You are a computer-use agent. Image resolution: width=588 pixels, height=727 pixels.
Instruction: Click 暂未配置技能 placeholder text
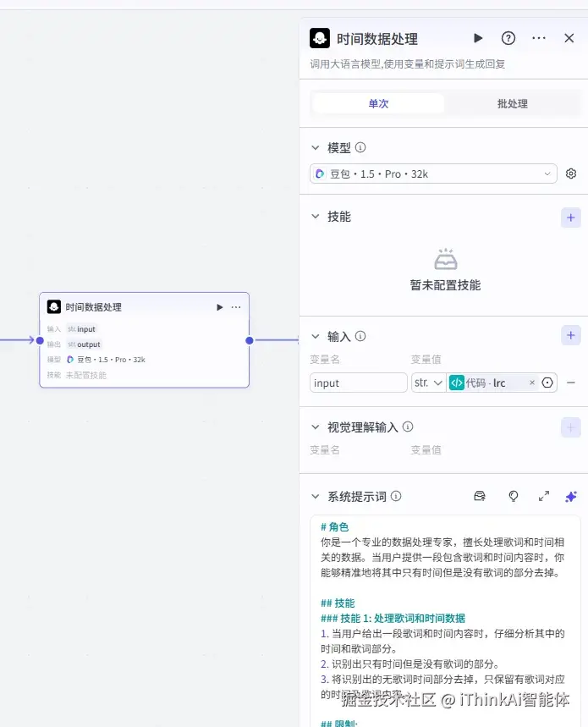coord(445,285)
